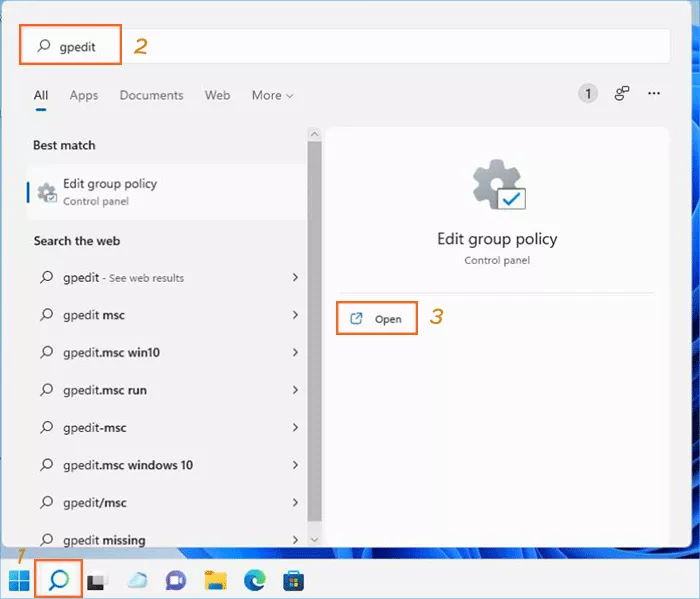Click the Edit group policy title in preview
Screen dimensions: 700x599
497,239
